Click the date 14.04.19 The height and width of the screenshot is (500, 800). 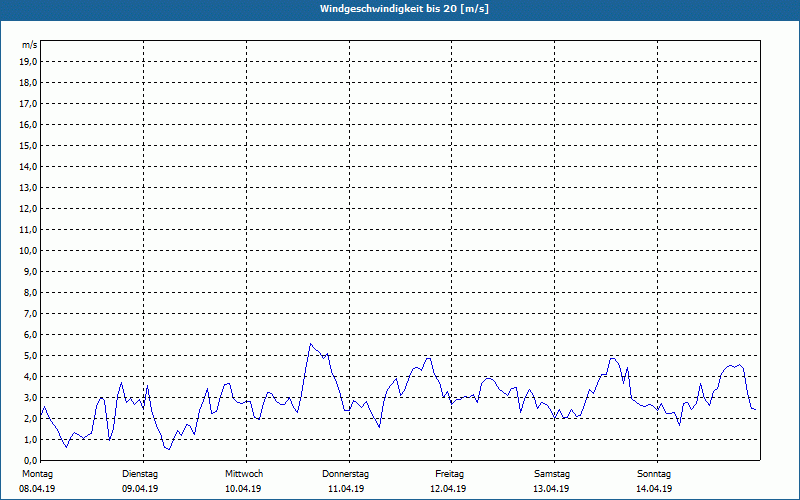pos(654,489)
